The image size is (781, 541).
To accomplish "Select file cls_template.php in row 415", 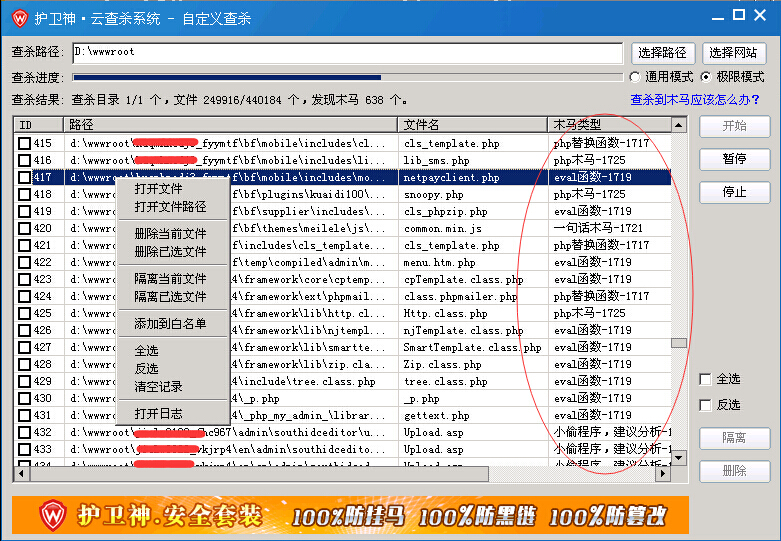I will point(451,144).
